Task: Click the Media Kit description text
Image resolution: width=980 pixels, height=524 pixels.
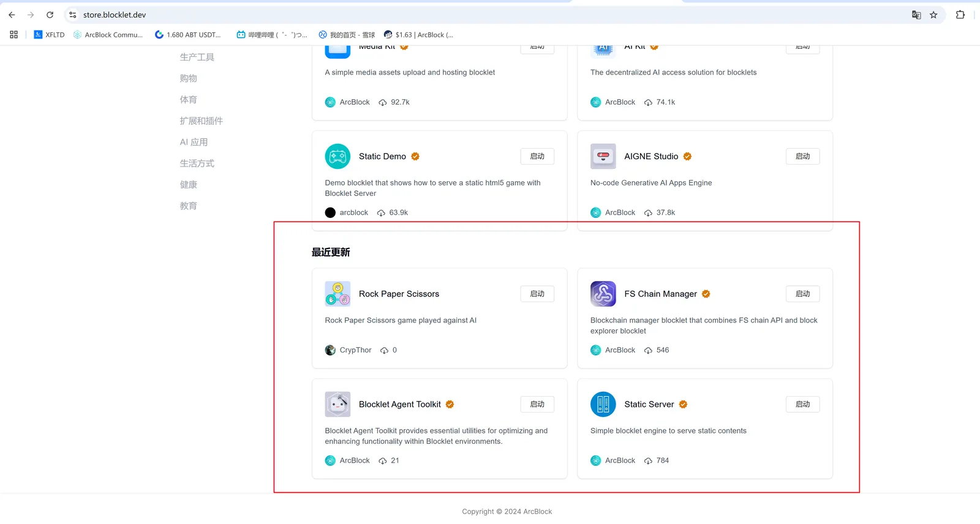Action: point(410,72)
